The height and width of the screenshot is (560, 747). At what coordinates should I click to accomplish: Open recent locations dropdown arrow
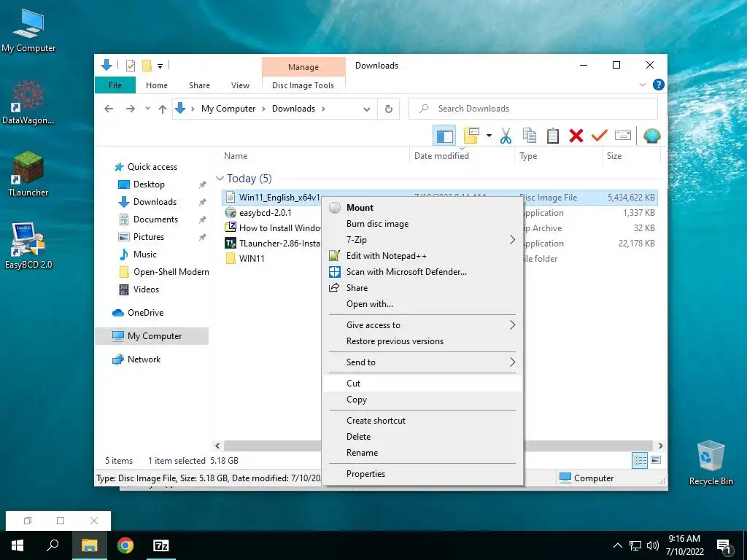tap(147, 109)
